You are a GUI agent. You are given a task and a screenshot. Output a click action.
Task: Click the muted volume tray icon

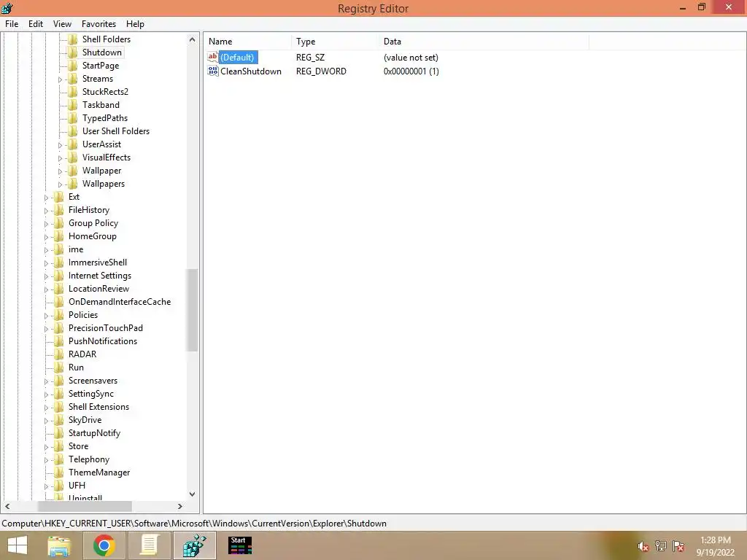[x=643, y=547]
